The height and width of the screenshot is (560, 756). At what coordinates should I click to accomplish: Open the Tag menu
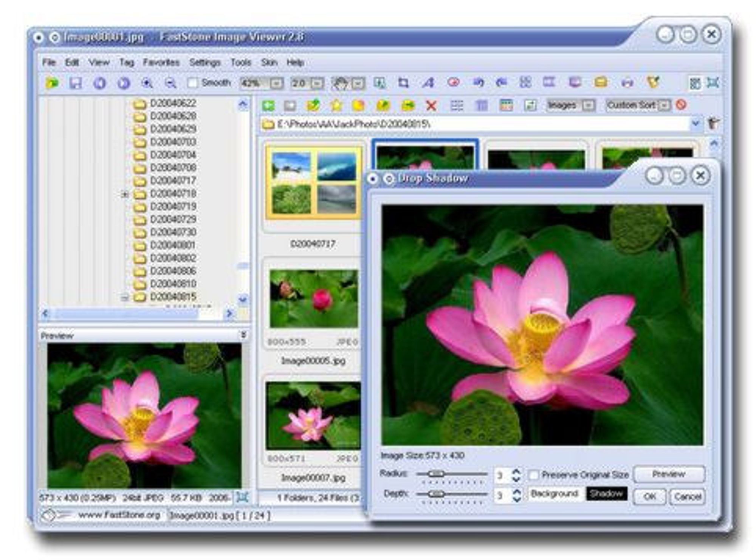click(x=127, y=62)
